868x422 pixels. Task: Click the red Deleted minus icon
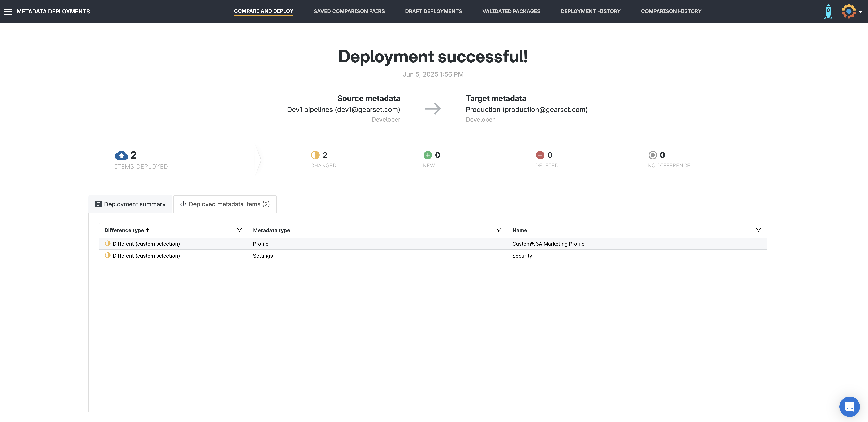click(x=540, y=155)
